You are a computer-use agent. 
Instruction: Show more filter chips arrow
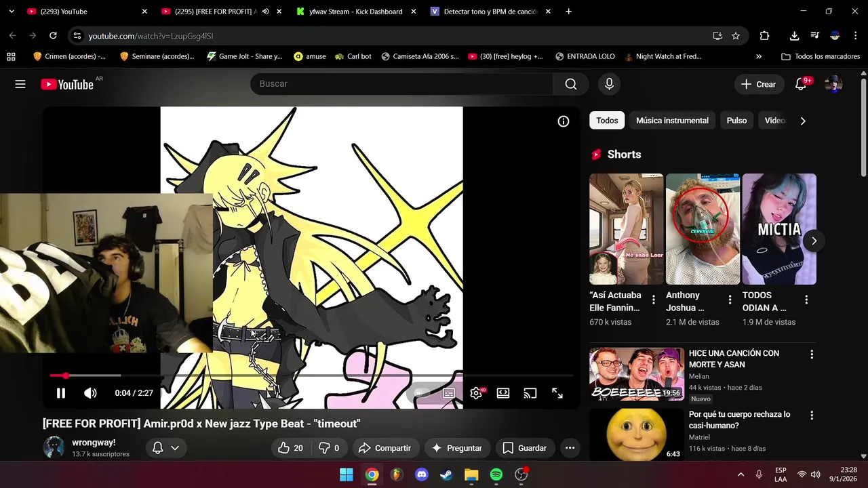[x=803, y=121]
